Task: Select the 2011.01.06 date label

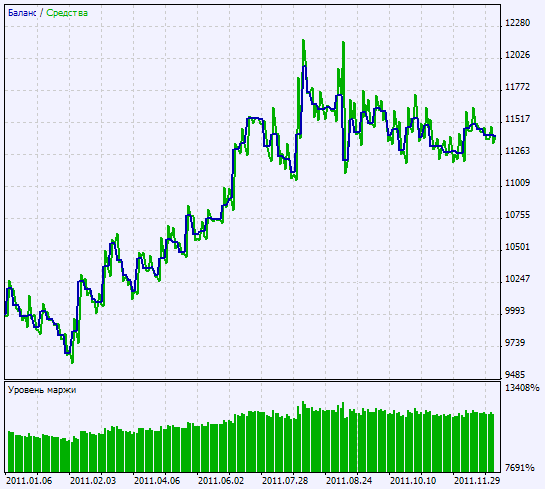Action: click(29, 481)
